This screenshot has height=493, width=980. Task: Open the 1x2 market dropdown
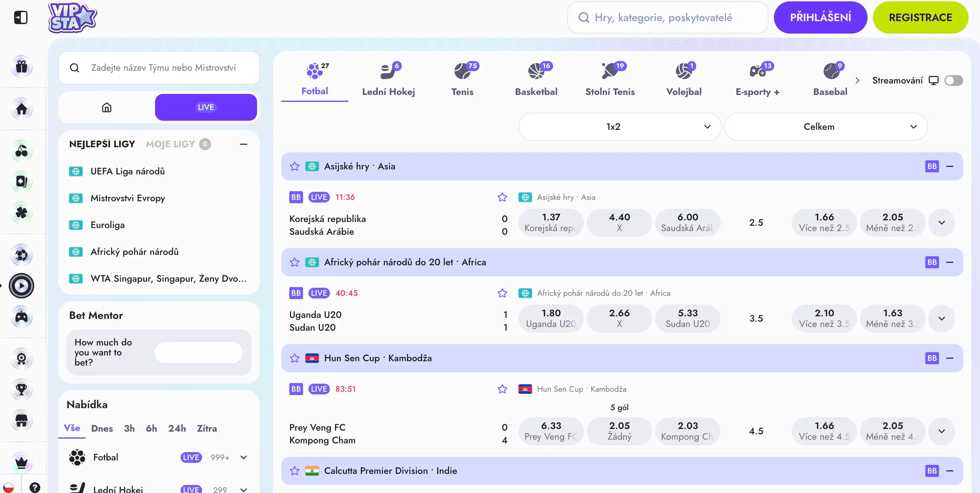[620, 126]
